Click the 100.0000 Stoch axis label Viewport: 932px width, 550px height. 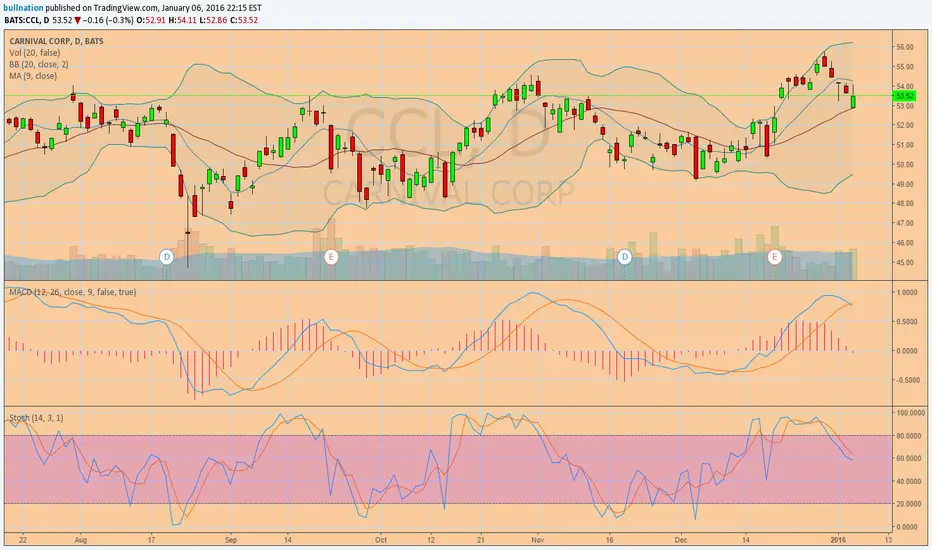click(x=909, y=413)
